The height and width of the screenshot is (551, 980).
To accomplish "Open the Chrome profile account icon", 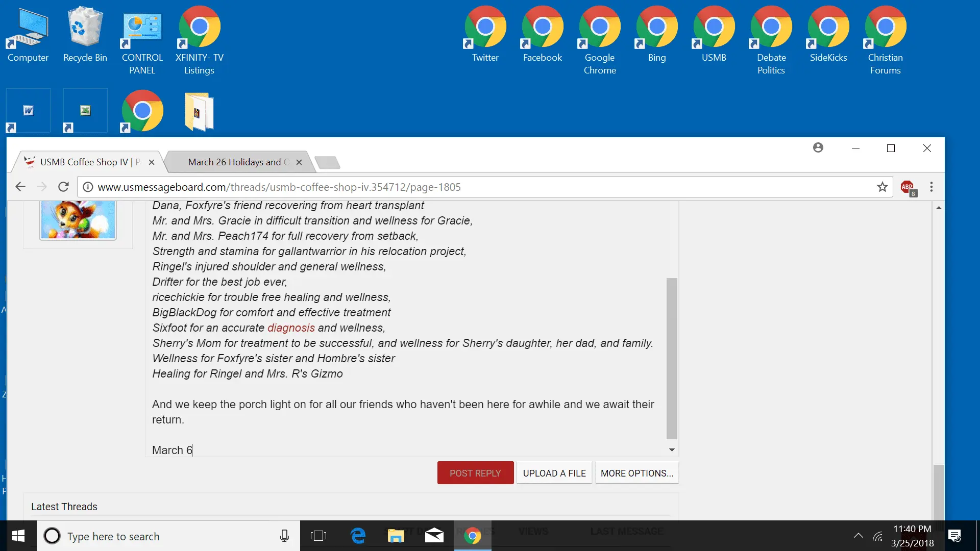I will 818,148.
